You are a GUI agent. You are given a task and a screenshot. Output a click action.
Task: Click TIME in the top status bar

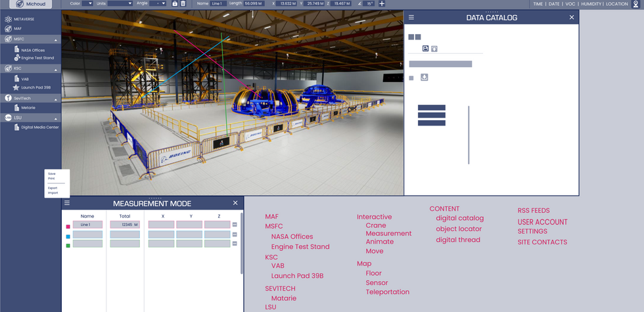point(538,4)
